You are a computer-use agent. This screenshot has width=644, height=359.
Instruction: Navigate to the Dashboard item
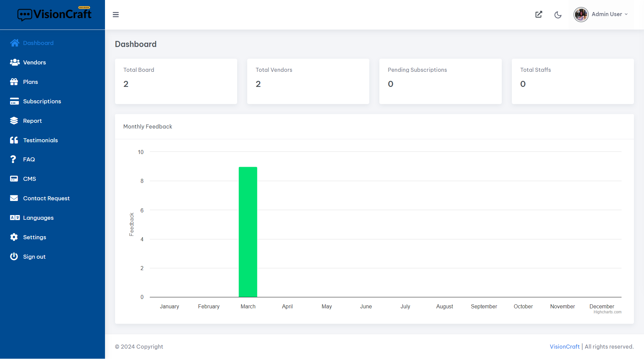38,43
